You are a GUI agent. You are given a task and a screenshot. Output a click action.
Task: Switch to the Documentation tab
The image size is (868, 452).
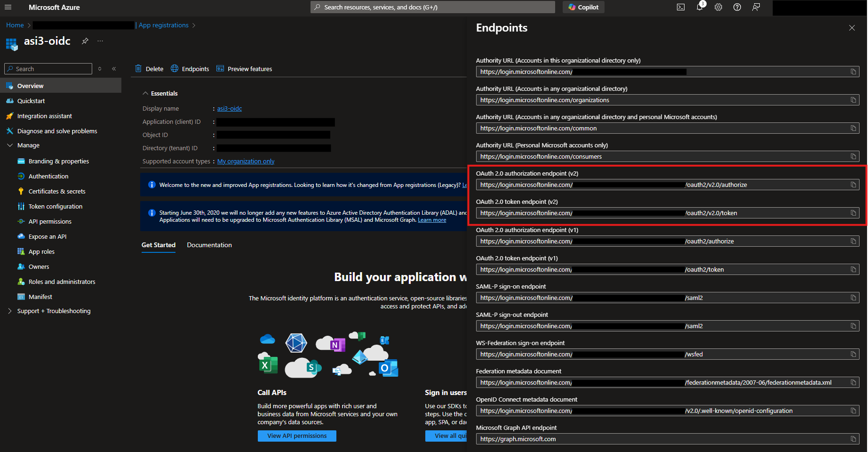point(209,245)
